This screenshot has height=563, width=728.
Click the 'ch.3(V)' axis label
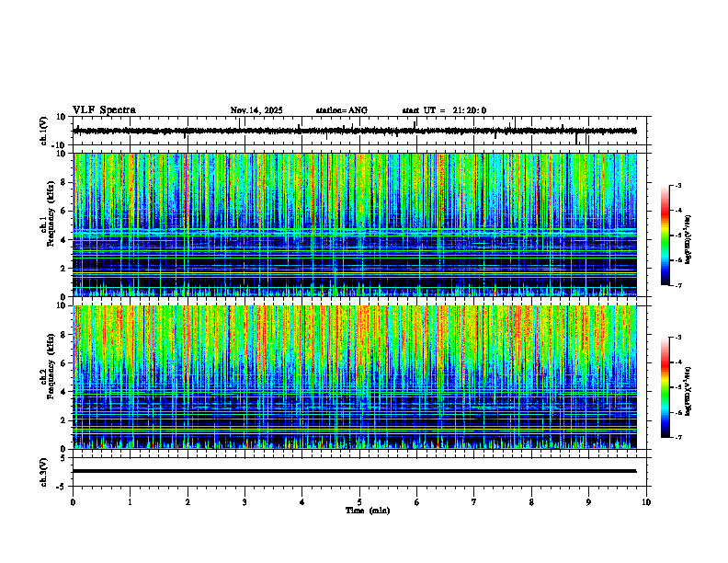[43, 472]
